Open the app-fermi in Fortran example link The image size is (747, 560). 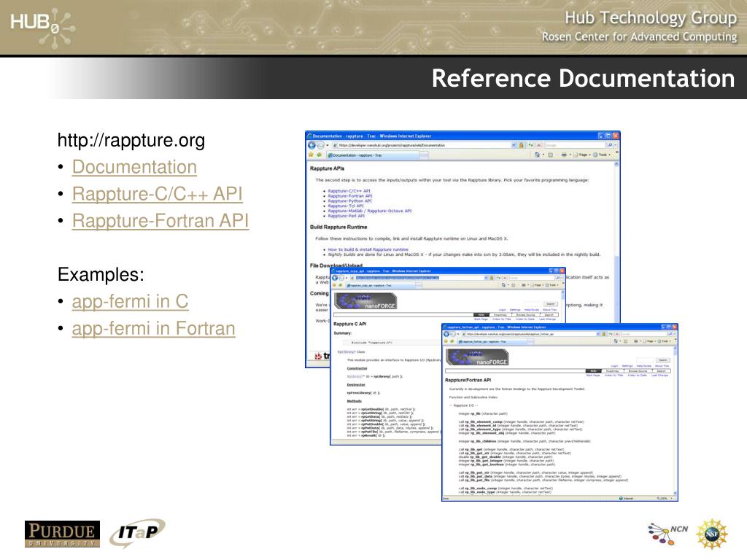[x=153, y=329]
